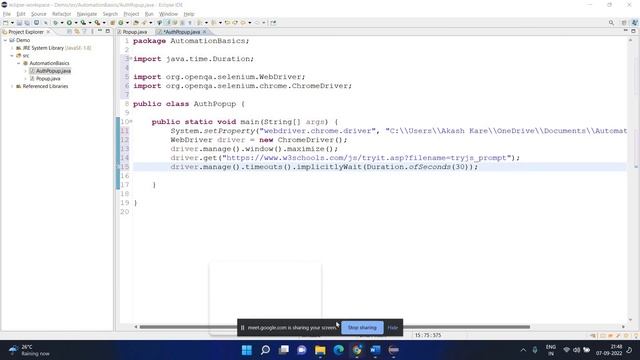Open the New file dropdown arrow
The height and width of the screenshot is (360, 640).
12,23
